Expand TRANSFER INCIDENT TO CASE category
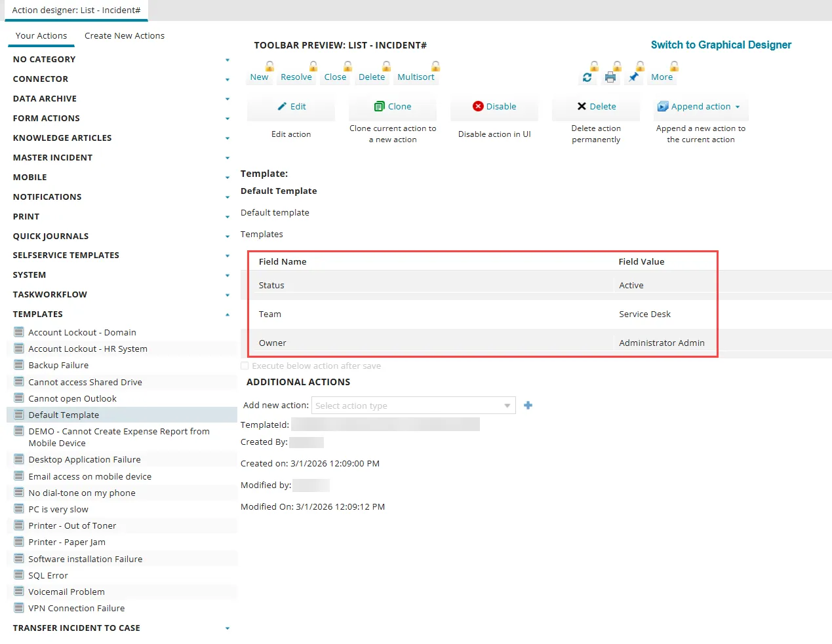The width and height of the screenshot is (832, 644). point(228,628)
